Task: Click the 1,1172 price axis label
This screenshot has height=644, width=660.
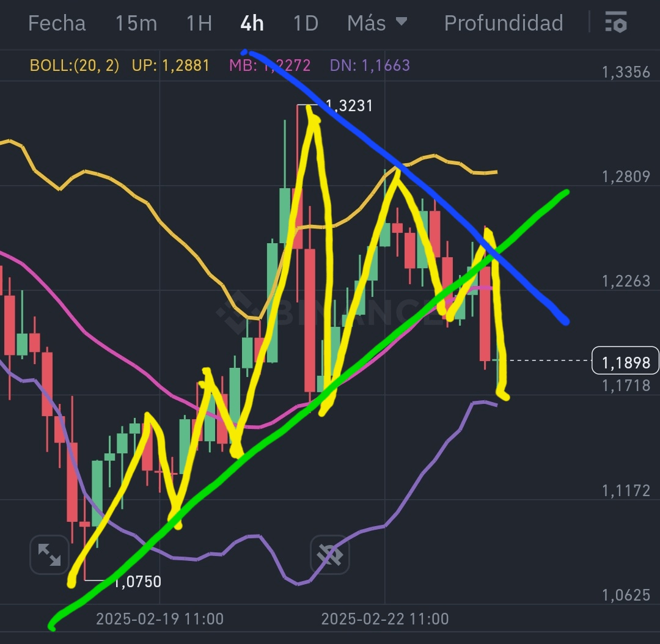Action: [626, 491]
